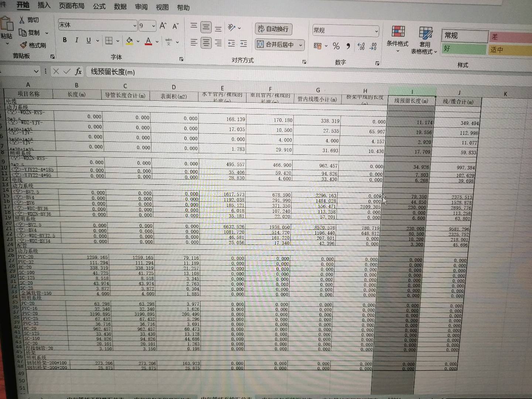
Task: Toggle middle vertical alignment
Action: pyautogui.click(x=206, y=27)
